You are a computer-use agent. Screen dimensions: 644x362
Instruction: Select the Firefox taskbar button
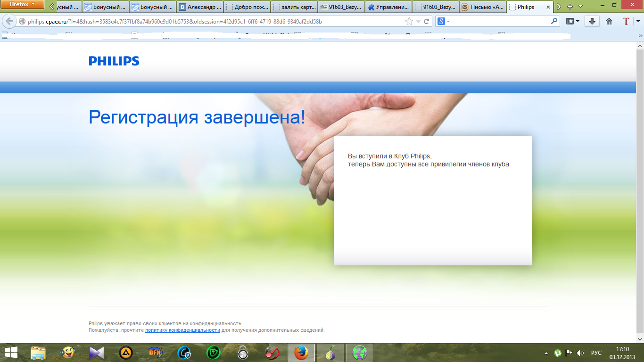tap(301, 353)
